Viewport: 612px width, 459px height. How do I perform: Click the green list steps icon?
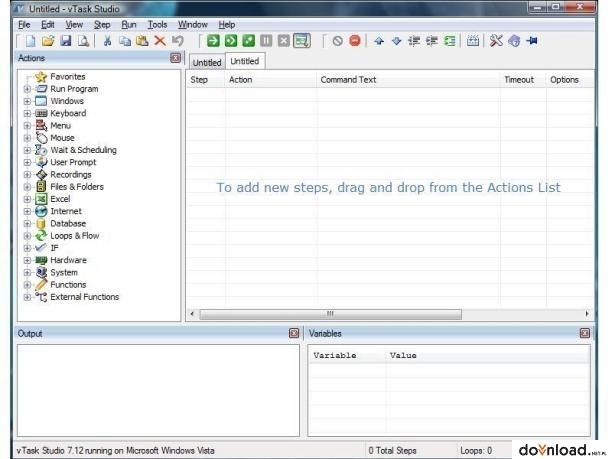point(450,41)
